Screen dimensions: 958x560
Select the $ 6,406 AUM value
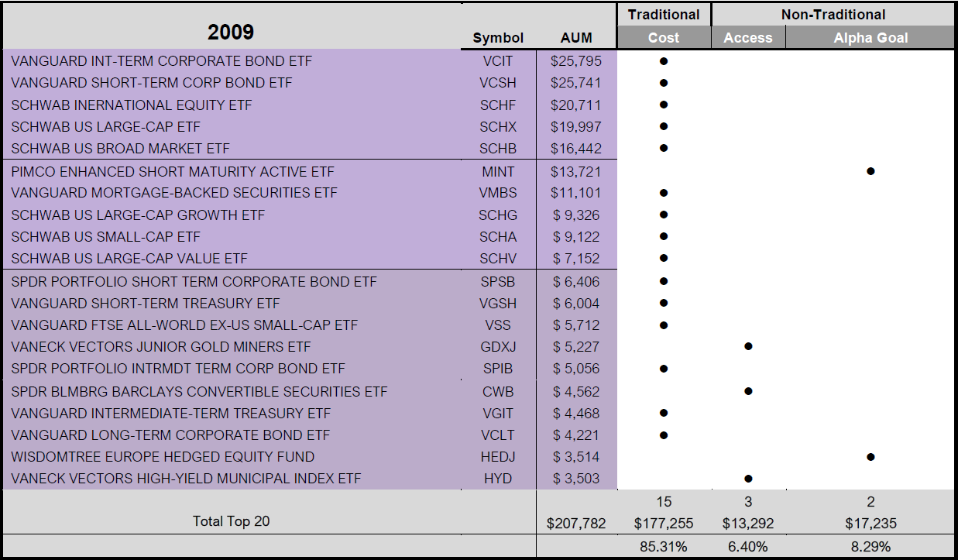pos(576,281)
